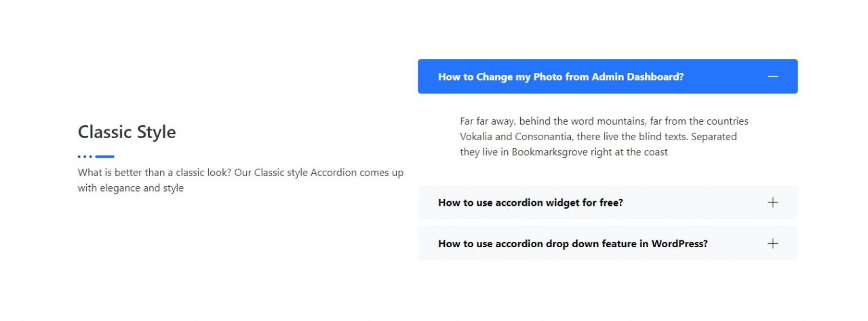This screenshot has width=868, height=321.
Task: Click the 'Classic style Accordion' phrase in the description
Action: click(x=305, y=173)
